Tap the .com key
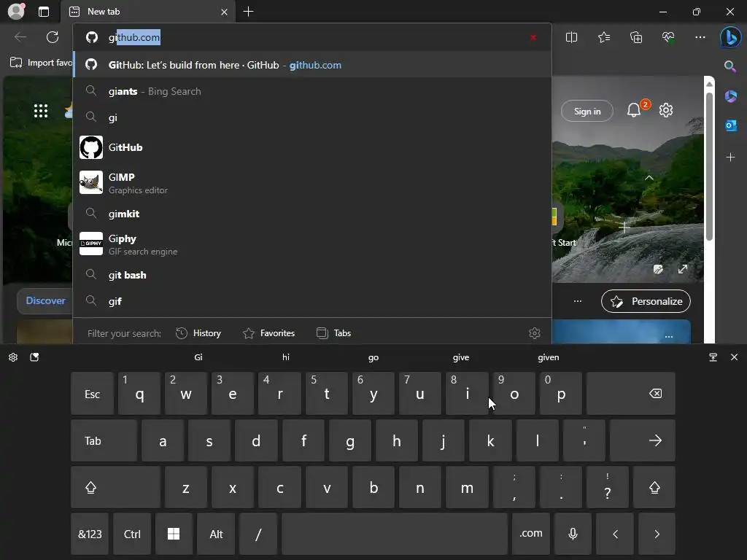747x560 pixels. click(x=531, y=534)
